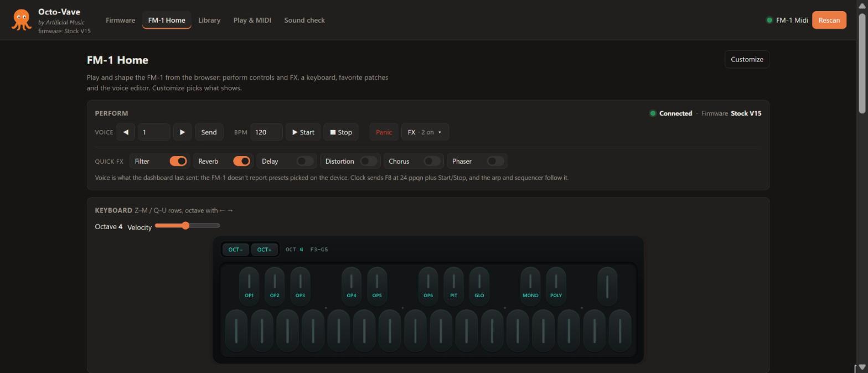The image size is (868, 373).
Task: Send the selected voice
Action: click(x=209, y=132)
